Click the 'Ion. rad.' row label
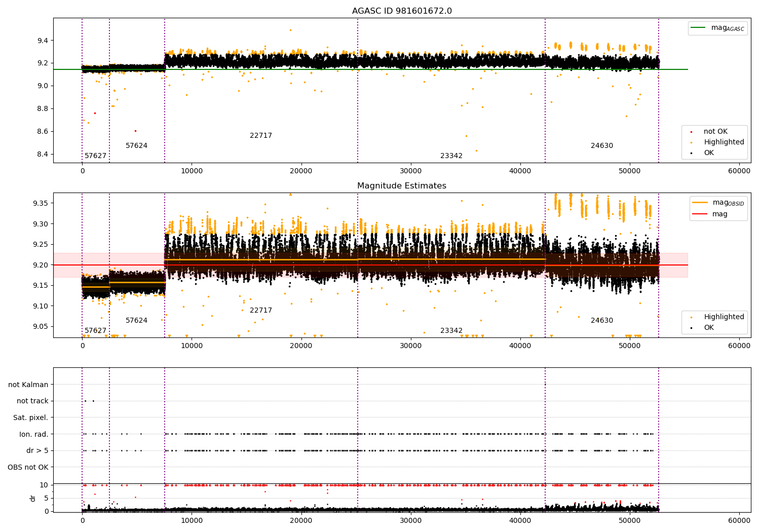The width and height of the screenshot is (760, 532). pos(34,434)
